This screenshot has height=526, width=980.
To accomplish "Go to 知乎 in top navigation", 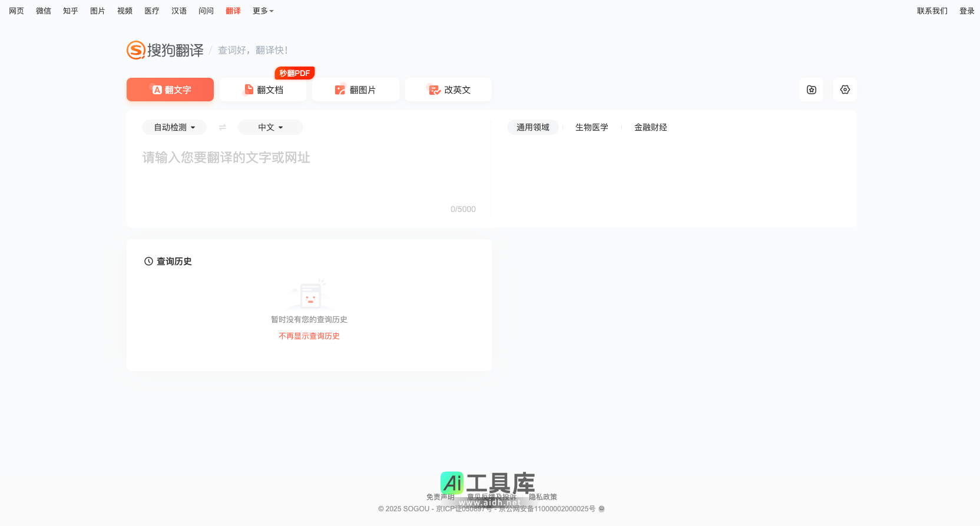I will (x=71, y=11).
